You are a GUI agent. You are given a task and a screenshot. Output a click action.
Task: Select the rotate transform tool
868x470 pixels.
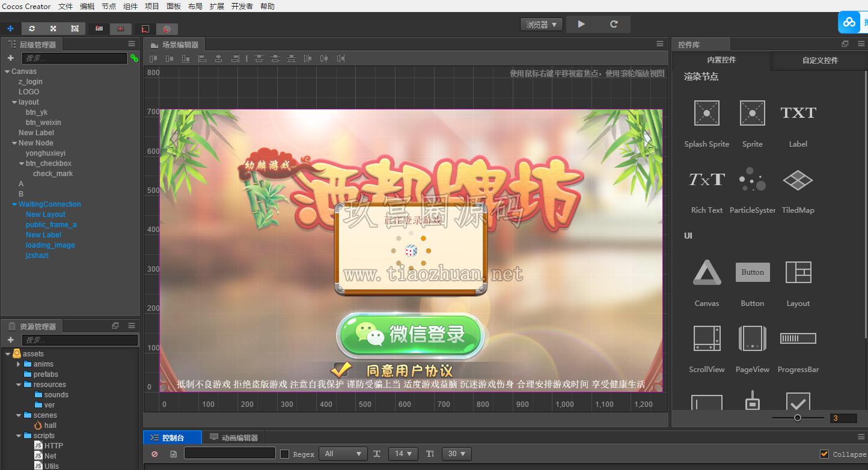[32, 28]
